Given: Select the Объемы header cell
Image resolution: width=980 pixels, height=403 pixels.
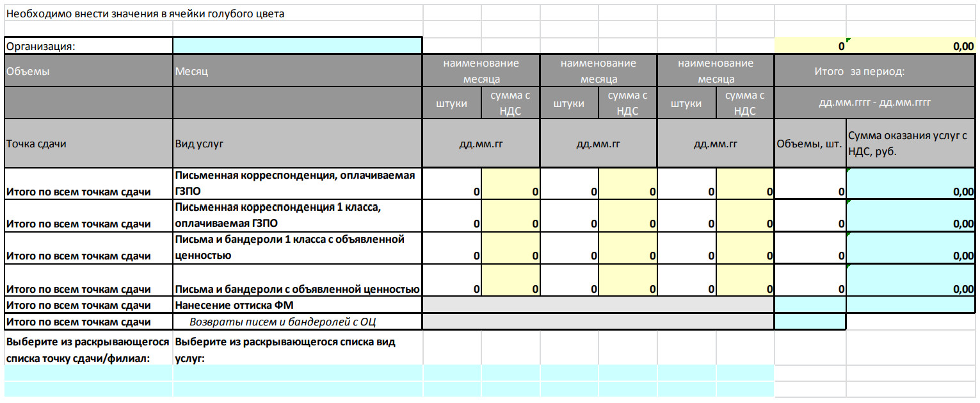Looking at the screenshot, I should 88,72.
